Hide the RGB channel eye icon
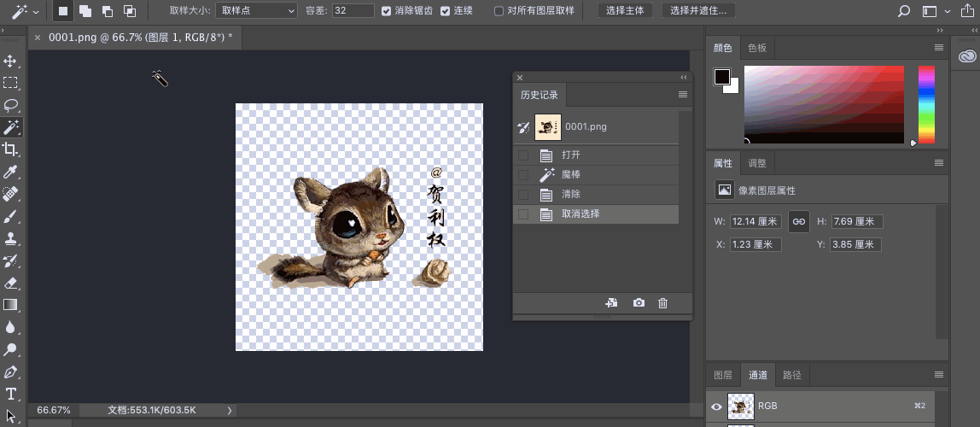Viewport: 980px width, 427px height. tap(716, 407)
